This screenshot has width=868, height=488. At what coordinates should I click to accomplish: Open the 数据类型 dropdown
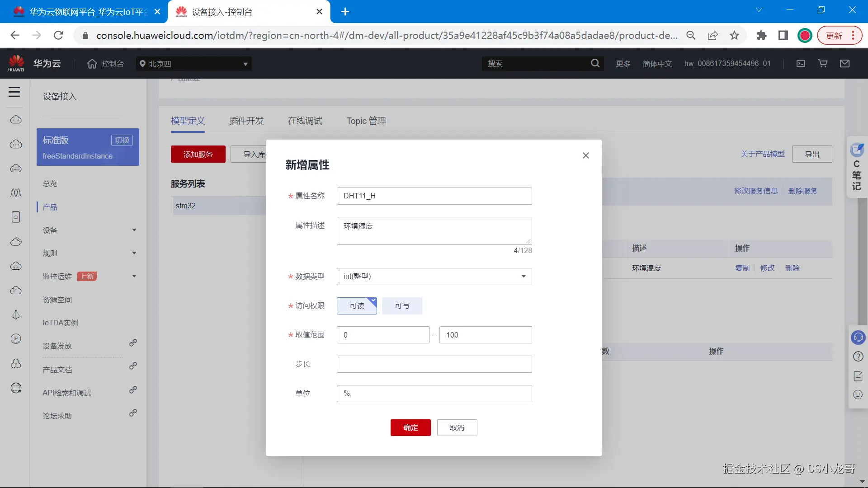(x=434, y=276)
